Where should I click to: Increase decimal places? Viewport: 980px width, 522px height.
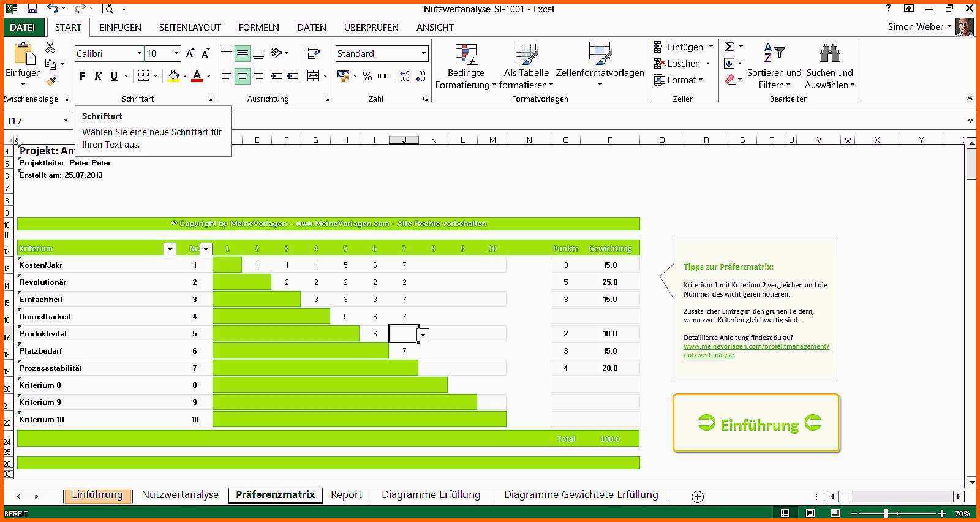pyautogui.click(x=405, y=76)
